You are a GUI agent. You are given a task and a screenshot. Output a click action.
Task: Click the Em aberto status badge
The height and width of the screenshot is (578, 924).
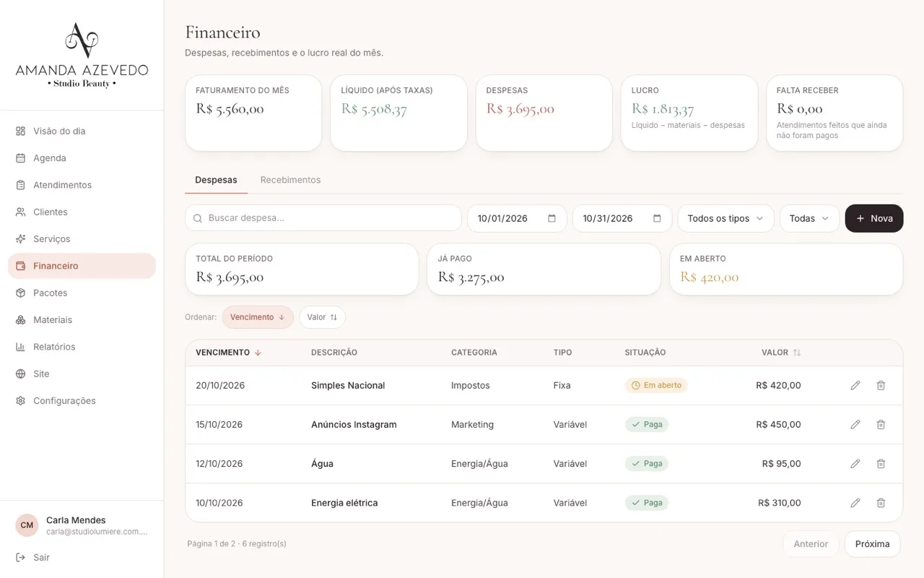(656, 386)
